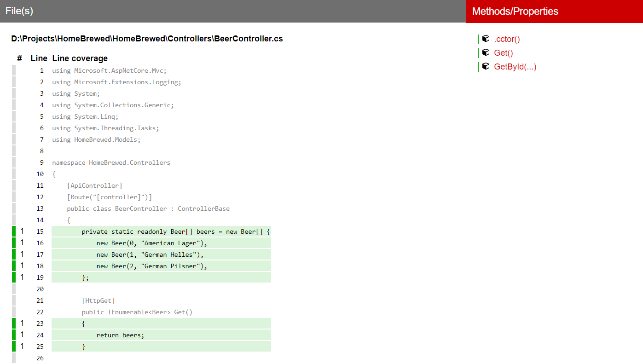Viewport: 643px width, 364px height.
Task: Click the green coverage bar for line 15
Action: 14,231
